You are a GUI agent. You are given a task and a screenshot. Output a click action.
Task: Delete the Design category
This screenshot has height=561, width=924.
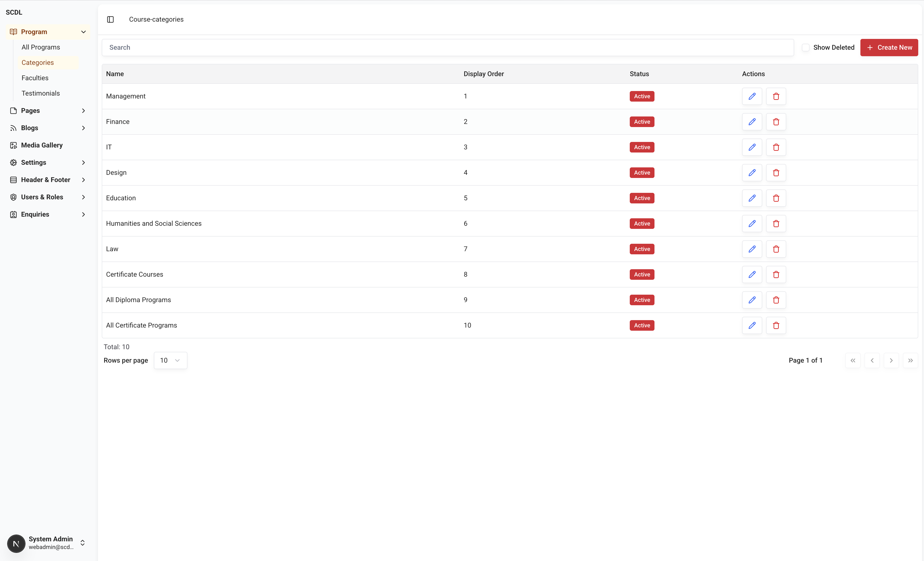776,173
